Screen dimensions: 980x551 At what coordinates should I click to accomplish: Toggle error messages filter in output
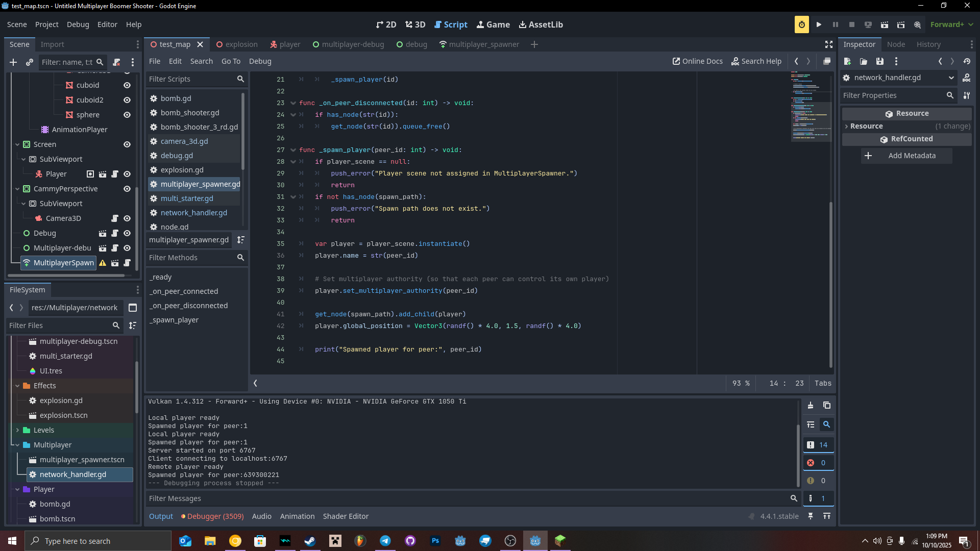(818, 463)
